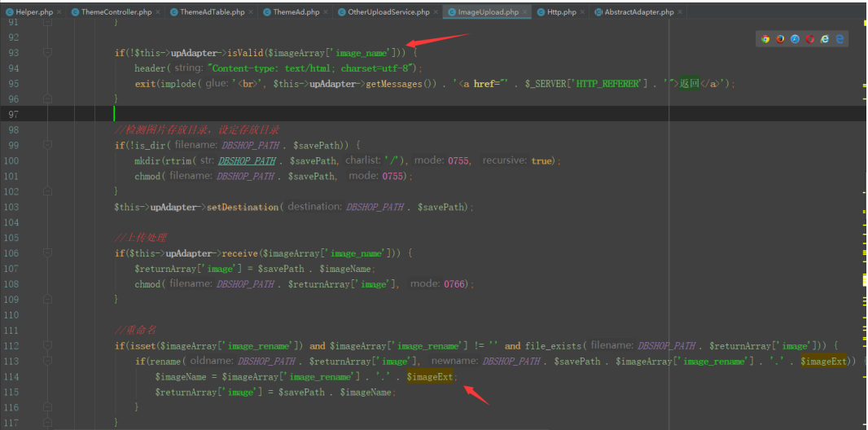Screen dimensions: 868x430
Task: Switch to the OtherUploadService.php tab
Action: (388, 11)
